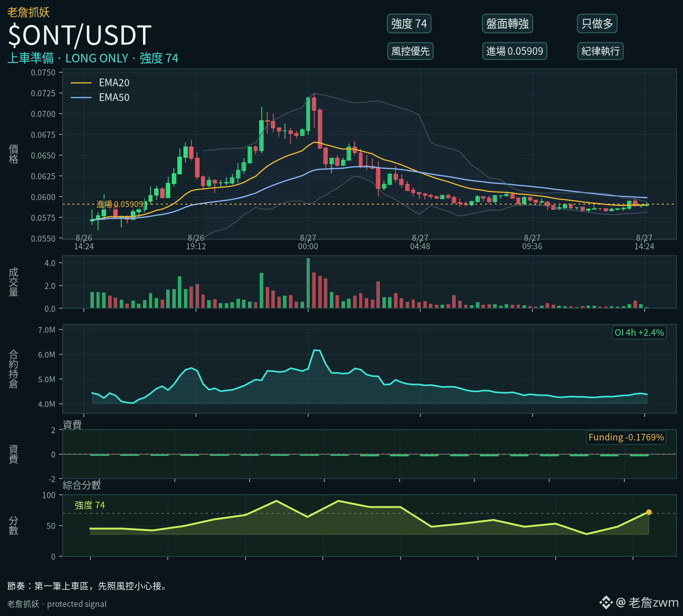The image size is (683, 616).
Task: Click the 8/26 14:24 time axis label
Action: (84, 242)
